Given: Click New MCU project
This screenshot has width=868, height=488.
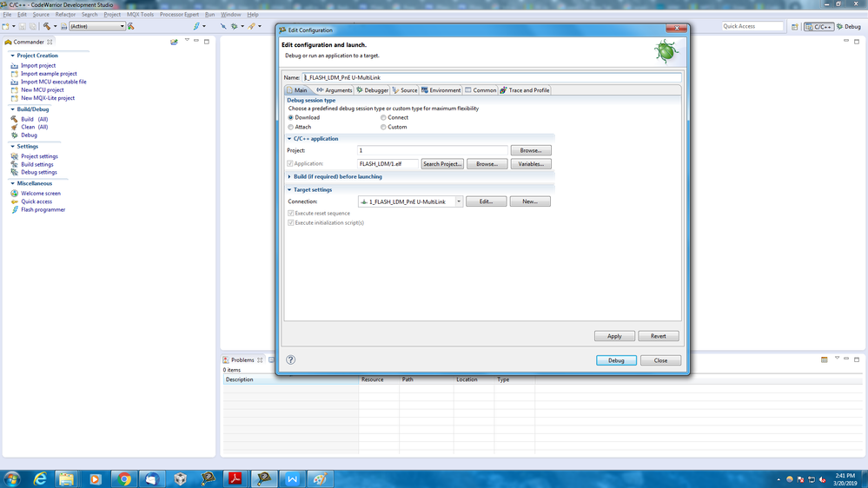Looking at the screenshot, I should (42, 89).
